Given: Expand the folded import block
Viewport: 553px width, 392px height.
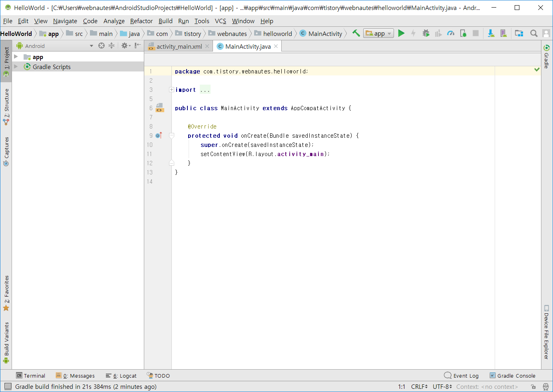Looking at the screenshot, I should 171,90.
